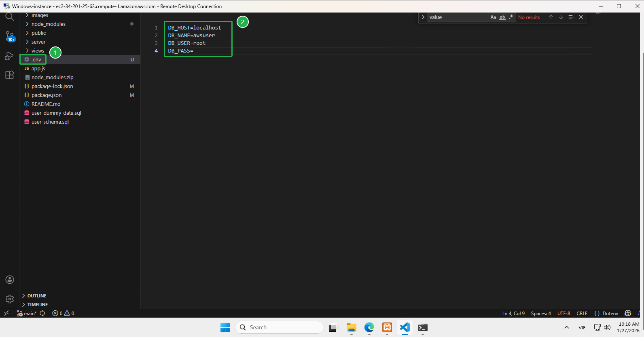This screenshot has width=644, height=337.
Task: Open the Accounts menu icon
Action: point(10,280)
